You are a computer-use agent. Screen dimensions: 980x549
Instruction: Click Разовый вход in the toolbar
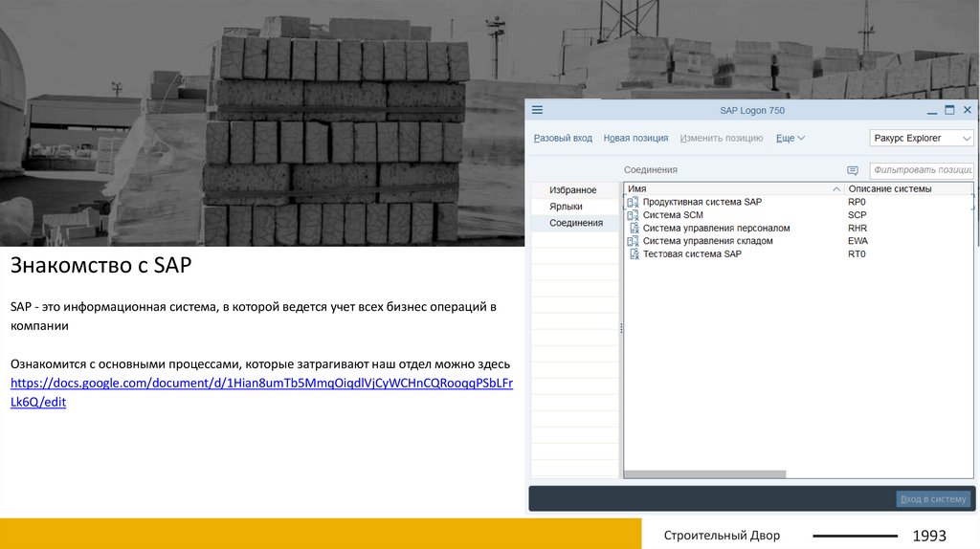[x=563, y=139]
